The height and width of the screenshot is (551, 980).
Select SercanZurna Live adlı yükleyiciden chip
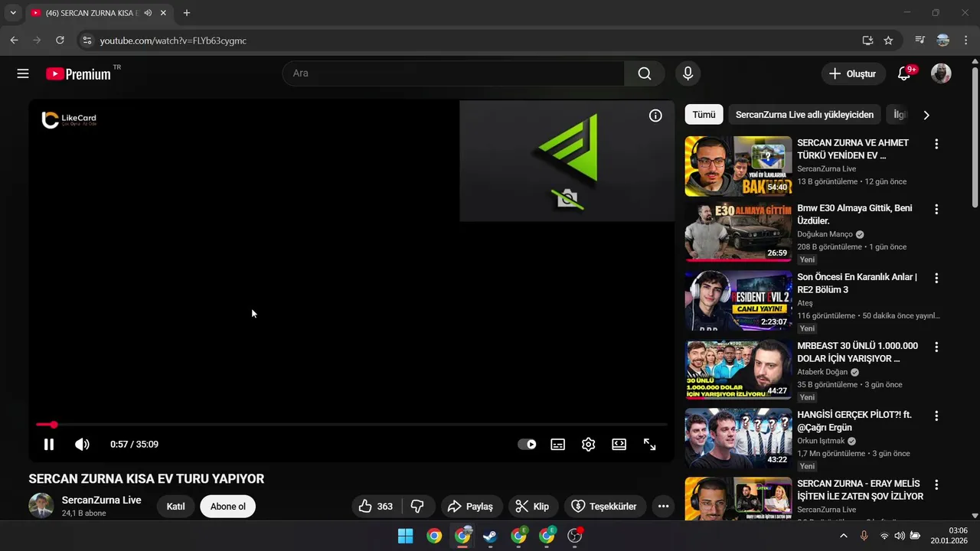click(x=805, y=115)
